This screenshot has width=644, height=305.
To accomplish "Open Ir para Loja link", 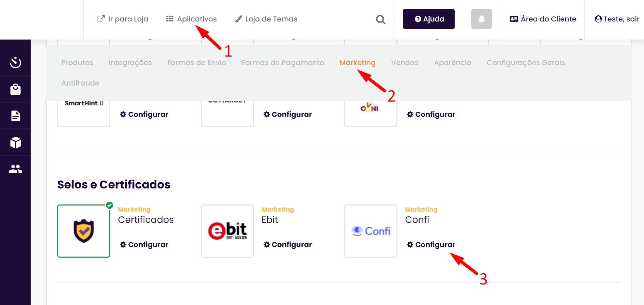I will pyautogui.click(x=123, y=19).
